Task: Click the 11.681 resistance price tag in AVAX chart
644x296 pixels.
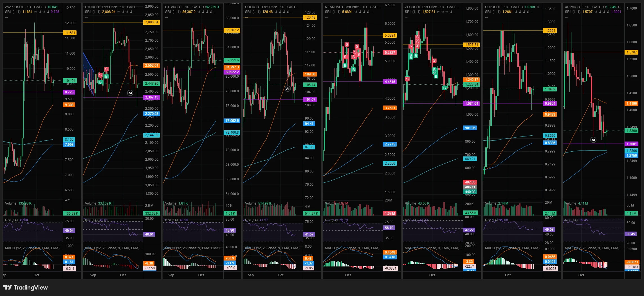Action: click(70, 33)
